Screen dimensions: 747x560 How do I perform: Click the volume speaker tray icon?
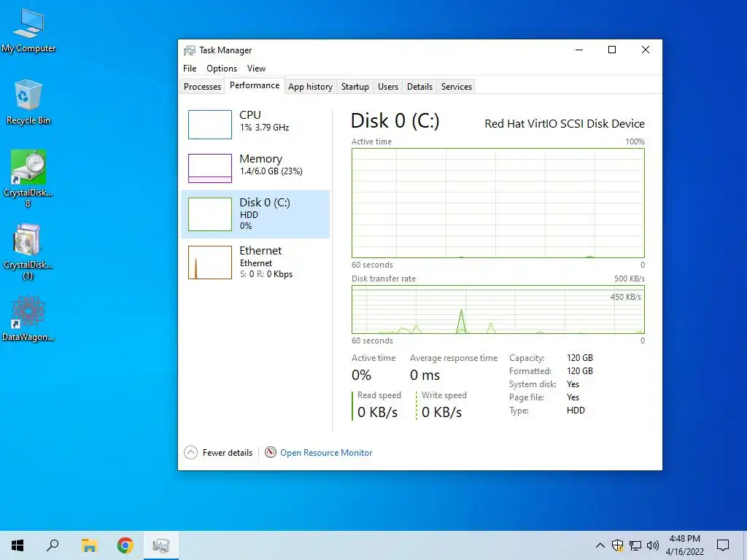click(x=653, y=545)
